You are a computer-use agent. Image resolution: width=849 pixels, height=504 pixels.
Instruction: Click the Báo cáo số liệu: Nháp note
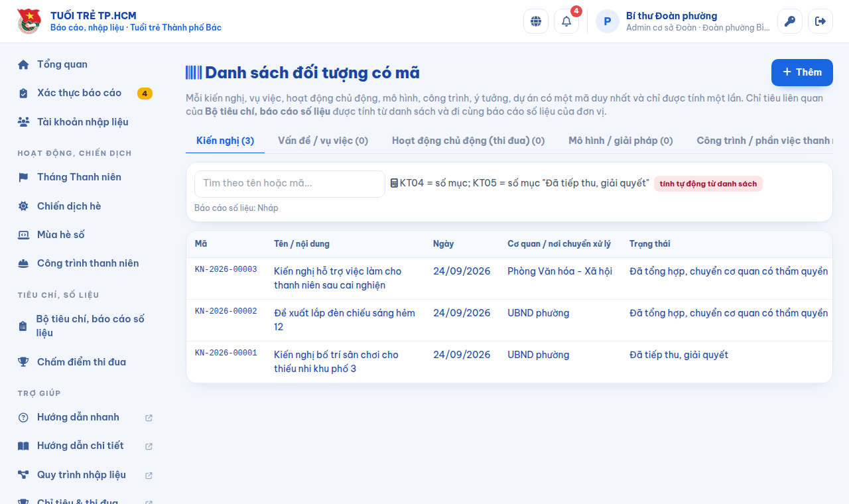pyautogui.click(x=236, y=208)
